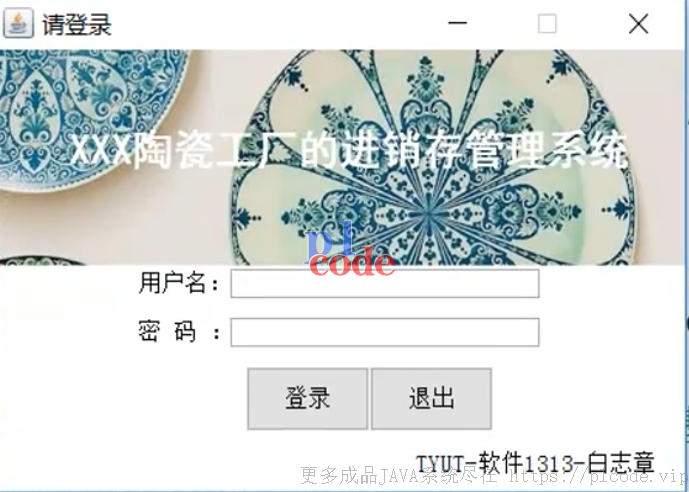This screenshot has width=689, height=492.
Task: Maximize the 请登录 login window
Action: pos(547,23)
